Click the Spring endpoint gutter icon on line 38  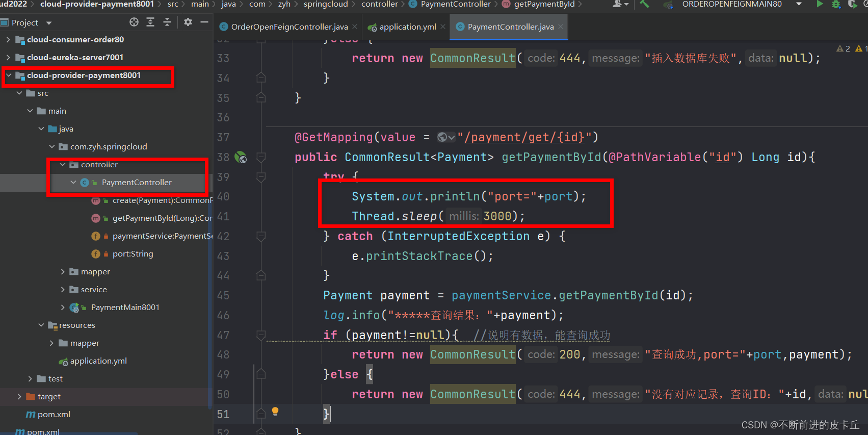click(241, 157)
